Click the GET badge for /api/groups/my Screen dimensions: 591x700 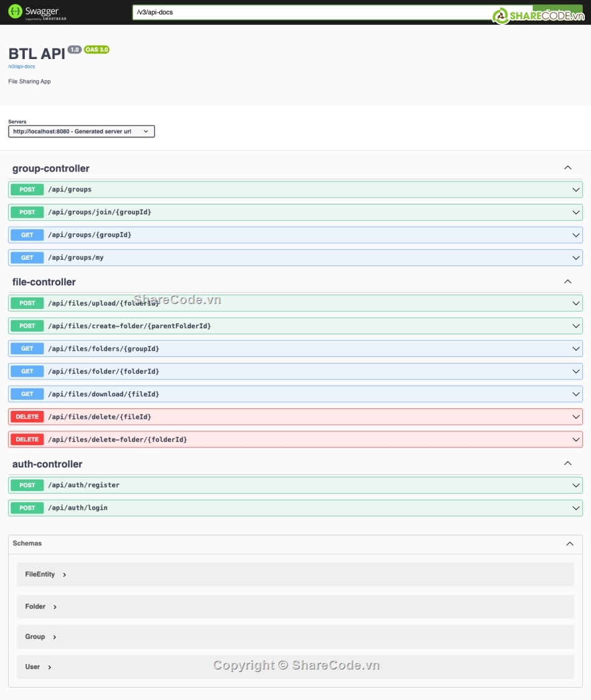[x=27, y=257]
